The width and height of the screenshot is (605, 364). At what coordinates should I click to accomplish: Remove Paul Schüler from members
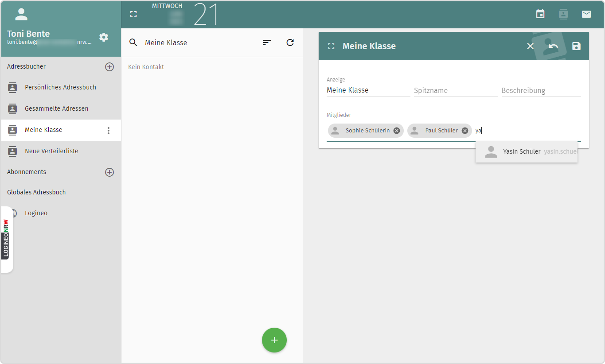click(x=464, y=131)
